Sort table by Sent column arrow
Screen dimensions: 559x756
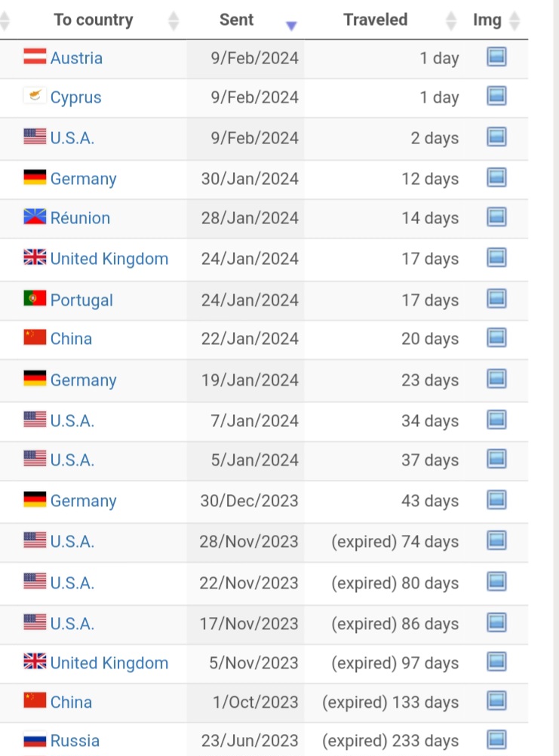pos(291,26)
